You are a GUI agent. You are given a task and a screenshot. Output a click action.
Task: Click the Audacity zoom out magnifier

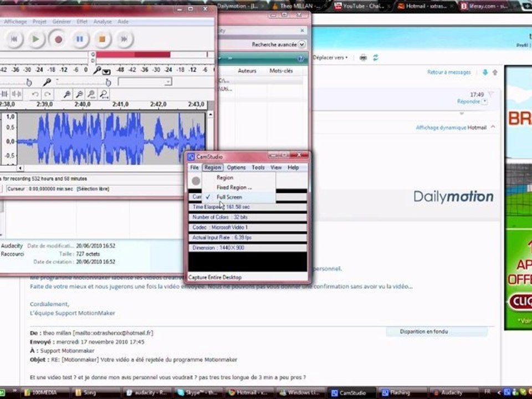(x=79, y=94)
